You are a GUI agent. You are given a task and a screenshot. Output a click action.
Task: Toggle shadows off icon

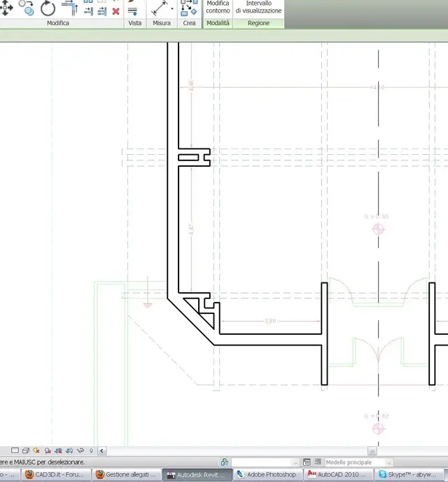pyautogui.click(x=48, y=450)
